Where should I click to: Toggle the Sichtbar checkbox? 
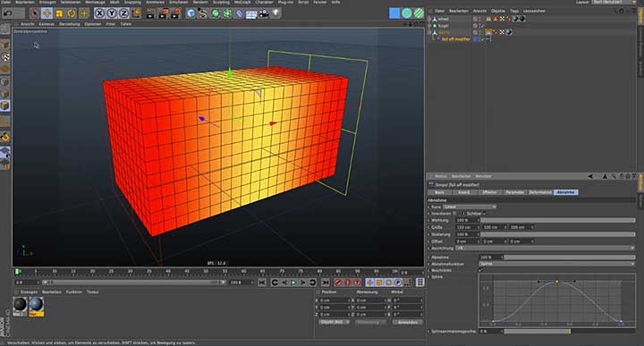(485, 214)
